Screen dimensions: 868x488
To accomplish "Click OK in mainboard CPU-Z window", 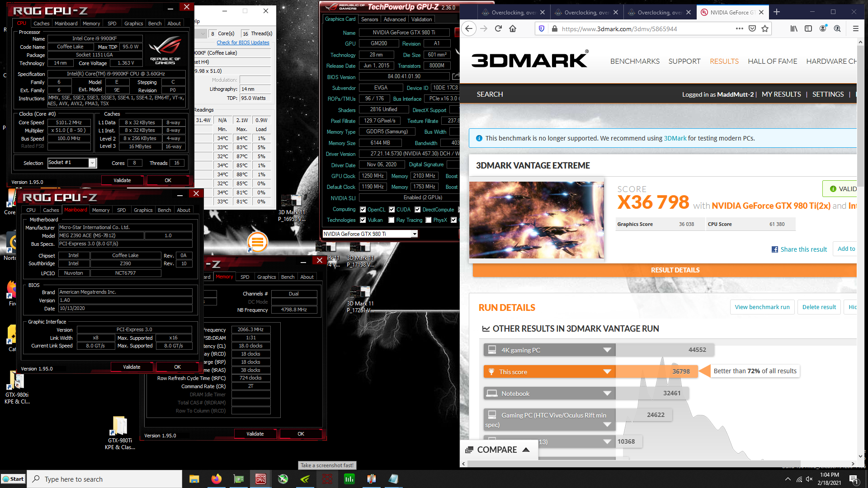I will pos(177,367).
